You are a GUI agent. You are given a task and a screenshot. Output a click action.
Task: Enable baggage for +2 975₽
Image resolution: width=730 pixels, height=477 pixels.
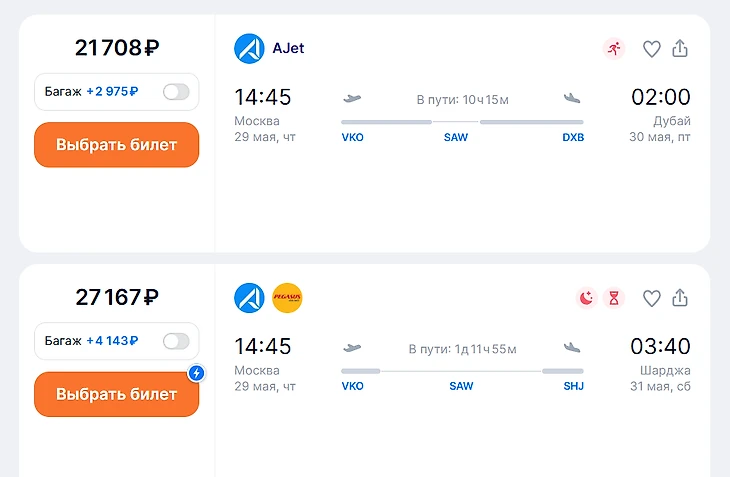pos(176,92)
